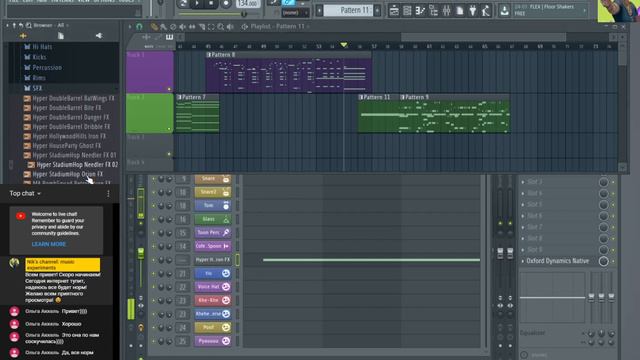640x360 pixels.
Task: Mute the Tom channel LED
Action: (154, 206)
